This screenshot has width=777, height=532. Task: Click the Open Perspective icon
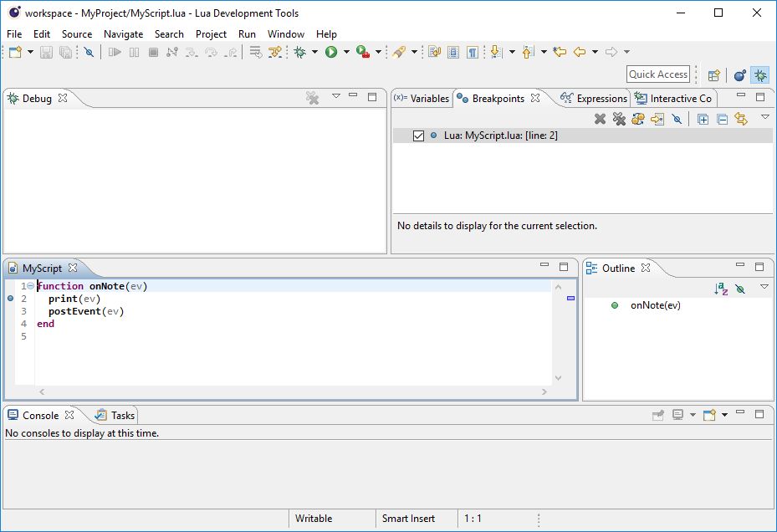click(714, 75)
